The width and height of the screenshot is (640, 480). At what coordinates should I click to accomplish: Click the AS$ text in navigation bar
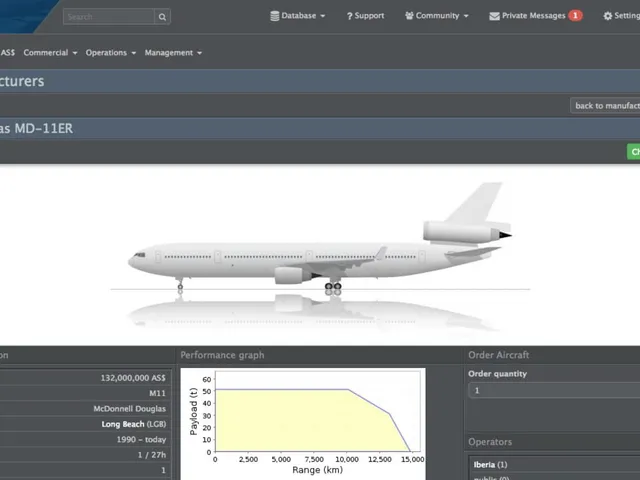tap(7, 53)
